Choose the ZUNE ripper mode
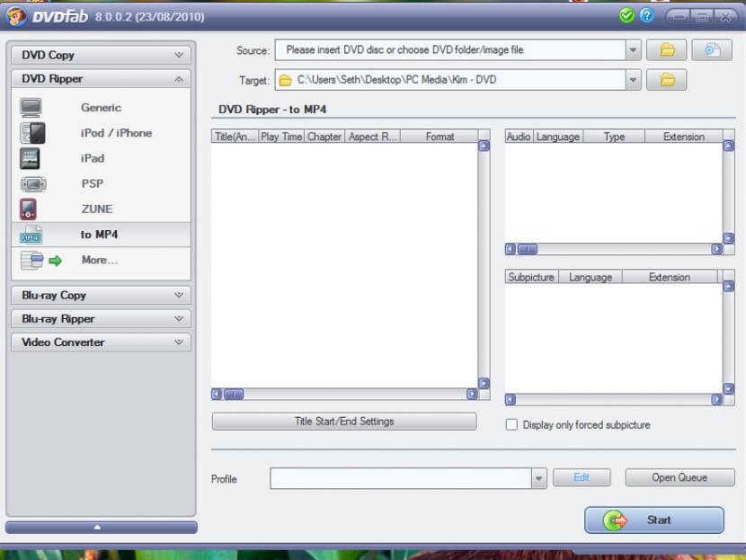 [x=101, y=209]
